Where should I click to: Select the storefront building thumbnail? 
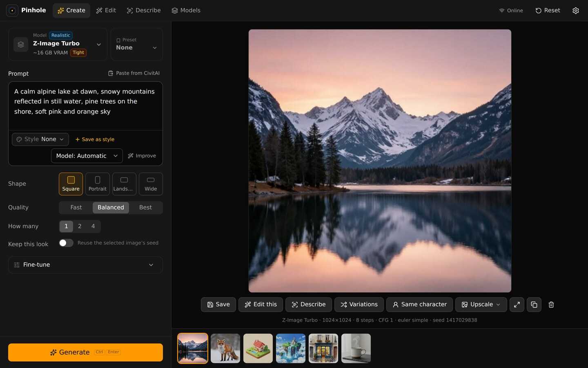[323, 348]
